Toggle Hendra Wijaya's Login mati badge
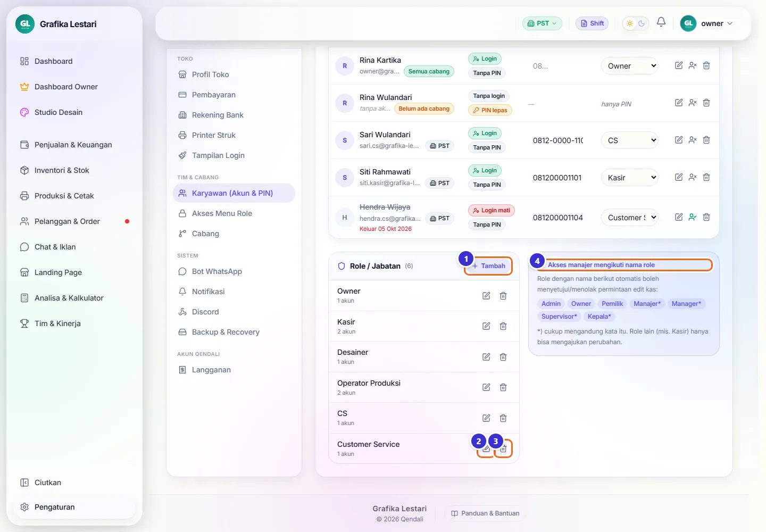Viewport: 766px width, 532px height. point(492,211)
